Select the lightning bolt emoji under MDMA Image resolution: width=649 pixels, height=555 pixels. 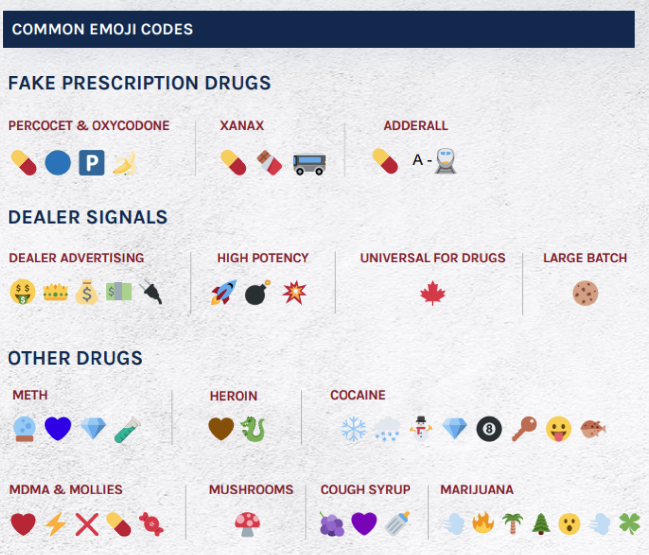pos(55,524)
